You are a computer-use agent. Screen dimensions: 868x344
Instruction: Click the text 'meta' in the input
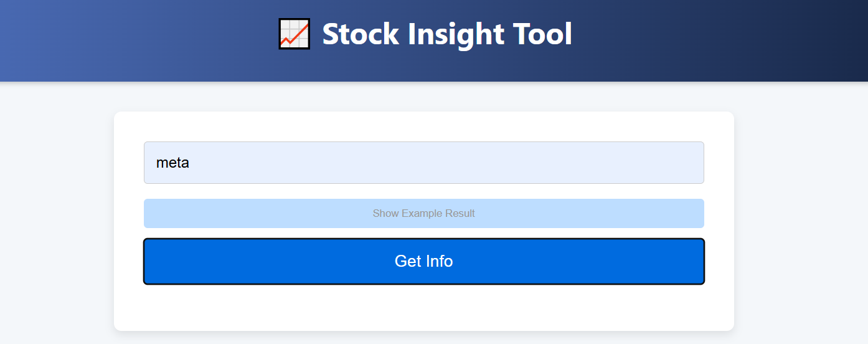coord(172,163)
